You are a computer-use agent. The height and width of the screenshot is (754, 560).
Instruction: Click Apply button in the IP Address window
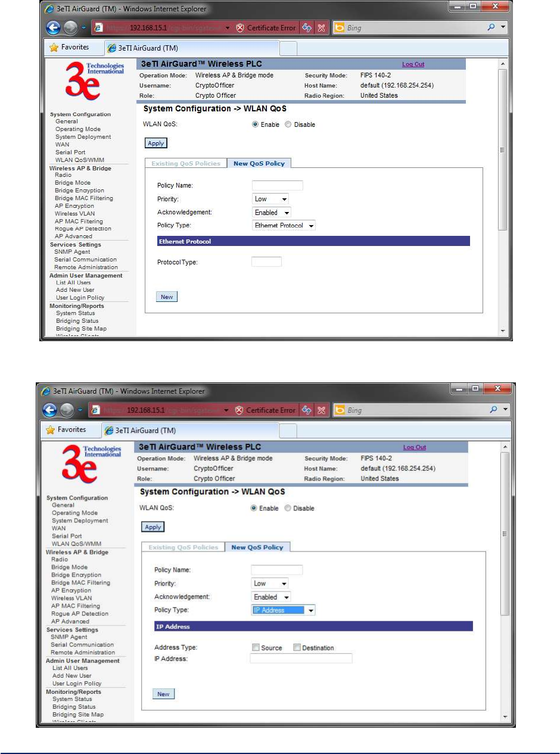[x=153, y=527]
